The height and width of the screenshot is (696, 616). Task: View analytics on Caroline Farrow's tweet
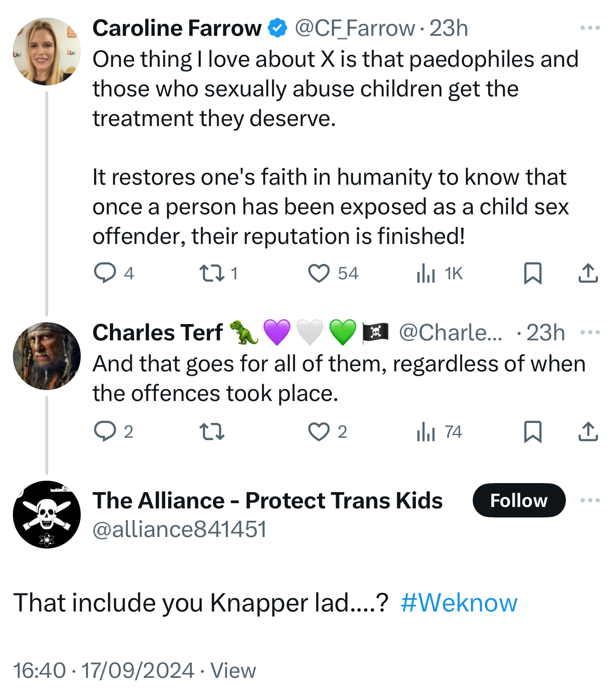click(x=426, y=273)
